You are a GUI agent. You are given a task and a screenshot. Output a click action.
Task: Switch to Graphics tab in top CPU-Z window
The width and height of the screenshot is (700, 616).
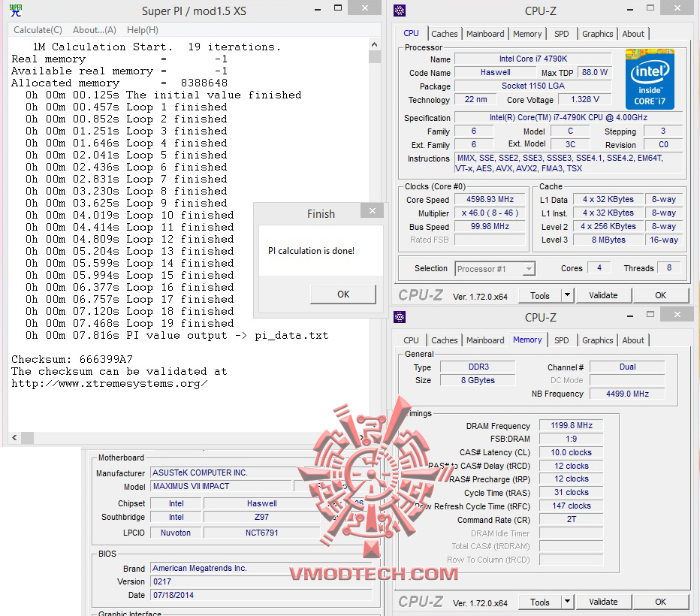[597, 34]
